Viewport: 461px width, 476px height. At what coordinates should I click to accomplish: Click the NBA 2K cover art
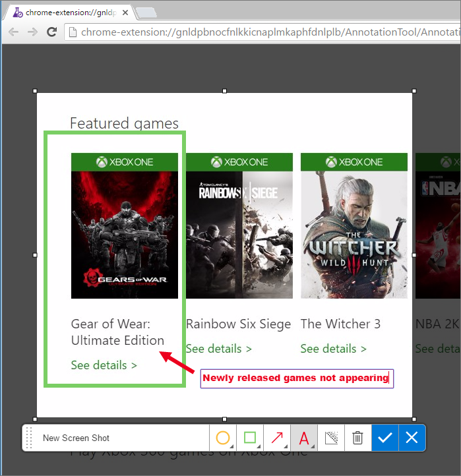(438, 226)
